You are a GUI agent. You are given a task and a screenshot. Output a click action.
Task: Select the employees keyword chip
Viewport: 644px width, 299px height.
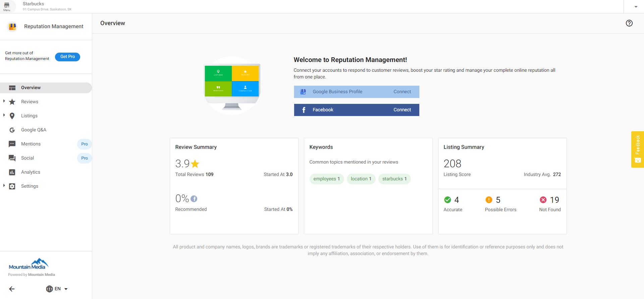(326, 179)
